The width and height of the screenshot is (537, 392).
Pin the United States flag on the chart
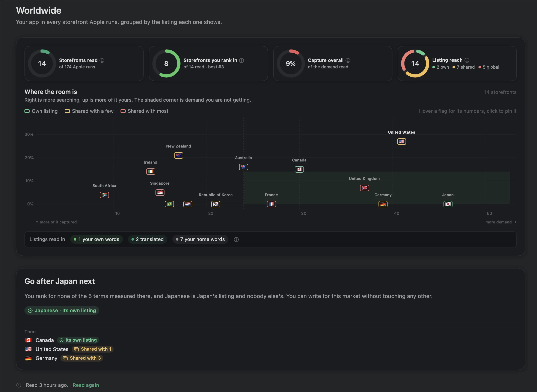401,141
